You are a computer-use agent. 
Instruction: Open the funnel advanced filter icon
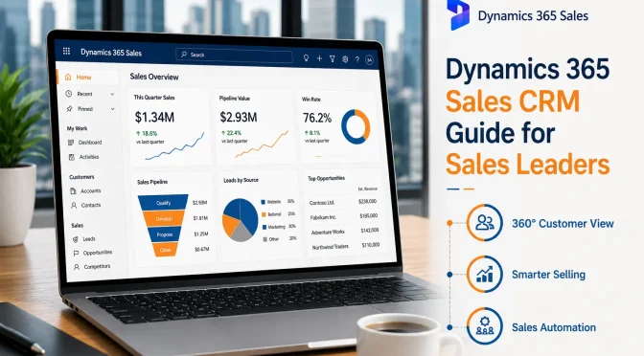[x=332, y=59]
